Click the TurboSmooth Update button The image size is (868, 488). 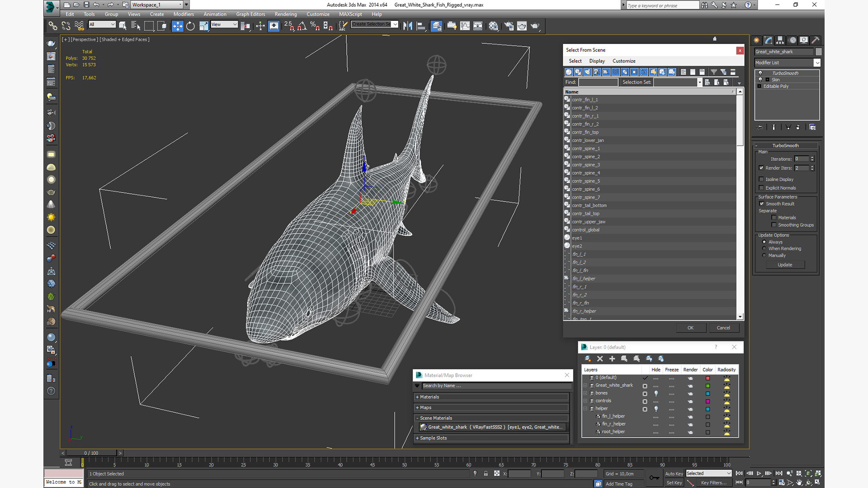click(x=785, y=265)
